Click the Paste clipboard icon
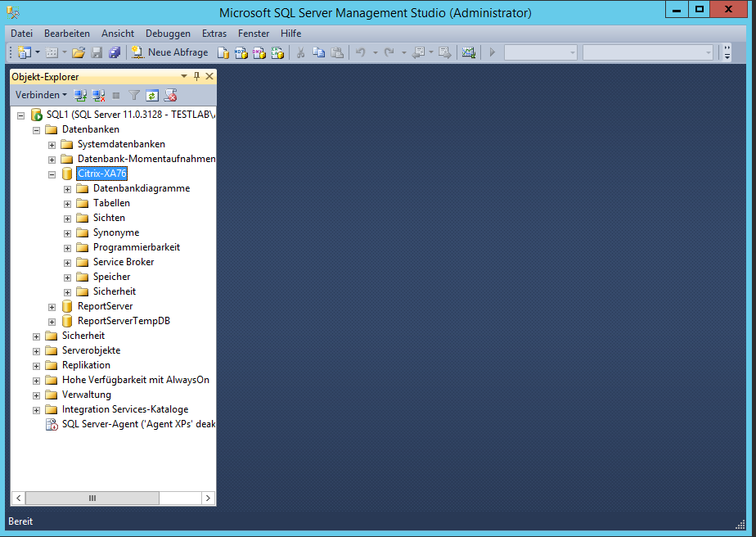Image resolution: width=756 pixels, height=537 pixels. (x=337, y=52)
